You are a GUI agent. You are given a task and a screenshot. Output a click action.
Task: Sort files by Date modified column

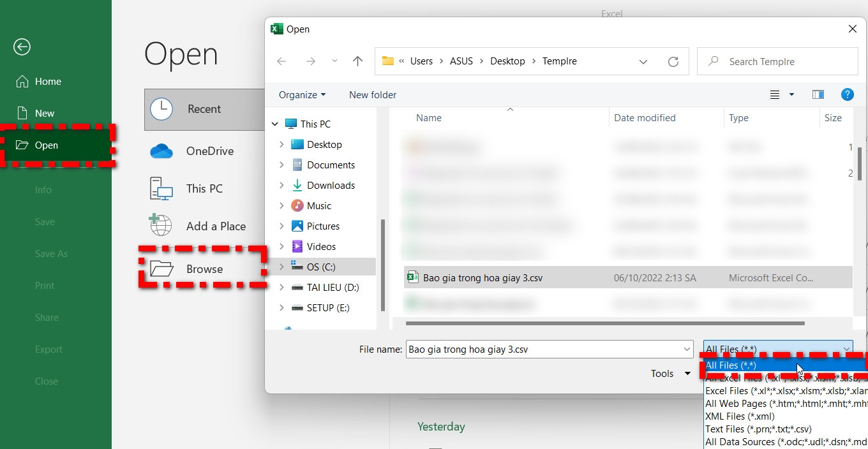[645, 118]
